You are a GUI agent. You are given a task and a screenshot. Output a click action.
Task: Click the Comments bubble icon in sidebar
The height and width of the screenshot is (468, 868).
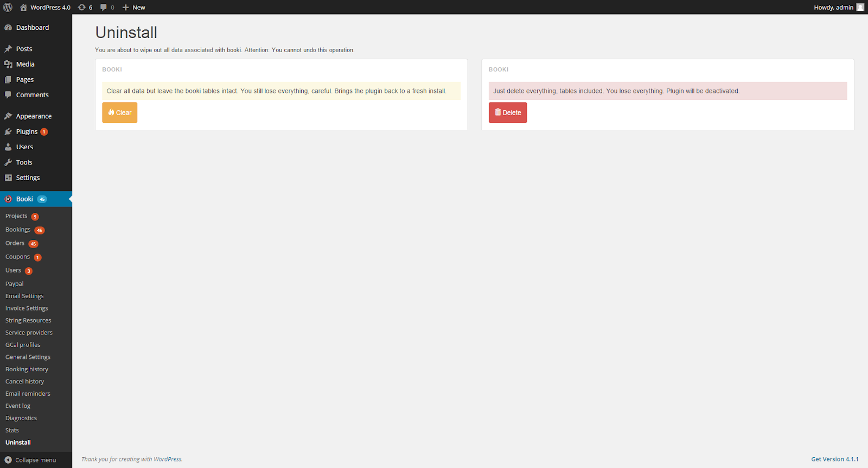pos(8,94)
